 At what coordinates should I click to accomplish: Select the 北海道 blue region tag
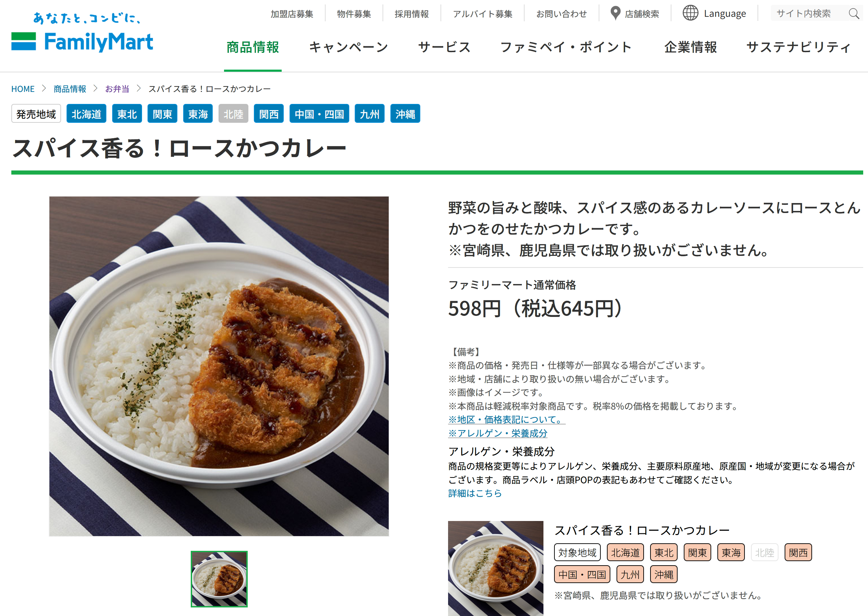(x=86, y=114)
